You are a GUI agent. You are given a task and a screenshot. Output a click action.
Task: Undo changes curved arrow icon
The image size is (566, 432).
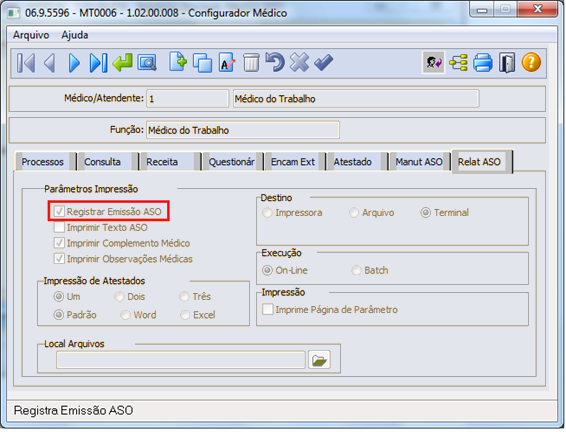coord(275,62)
